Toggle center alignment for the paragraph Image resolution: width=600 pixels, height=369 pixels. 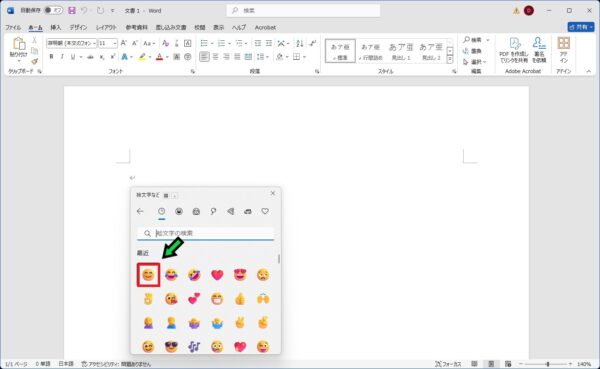pos(215,57)
